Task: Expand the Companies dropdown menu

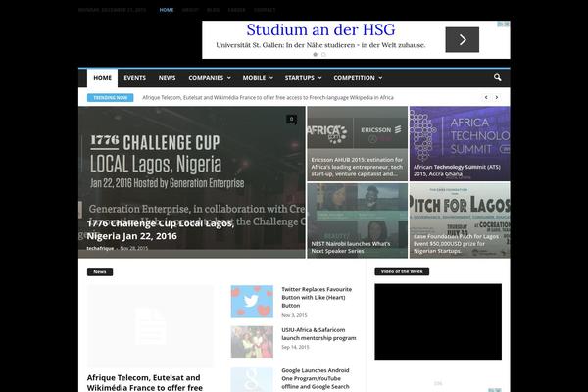Action: pyautogui.click(x=210, y=78)
